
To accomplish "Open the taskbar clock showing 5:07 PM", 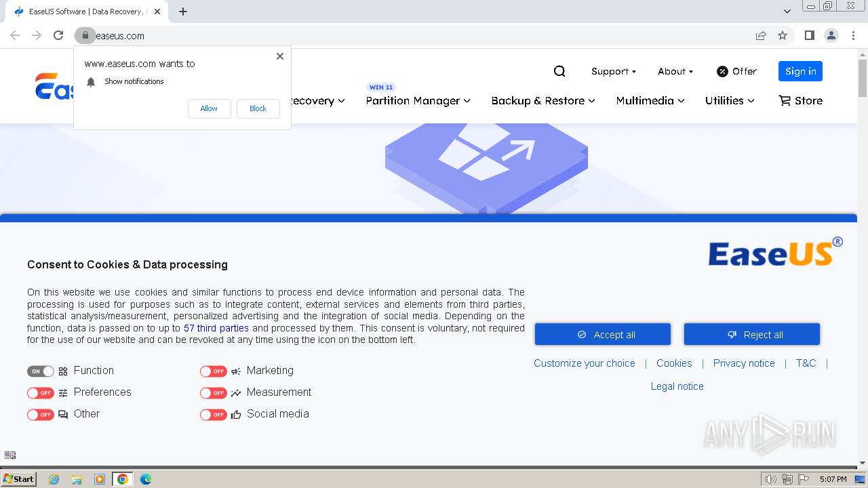I will tap(833, 479).
